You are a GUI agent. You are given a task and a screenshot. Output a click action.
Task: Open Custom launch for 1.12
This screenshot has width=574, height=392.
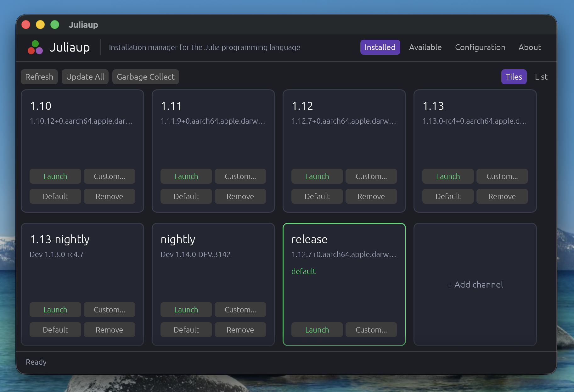click(371, 176)
